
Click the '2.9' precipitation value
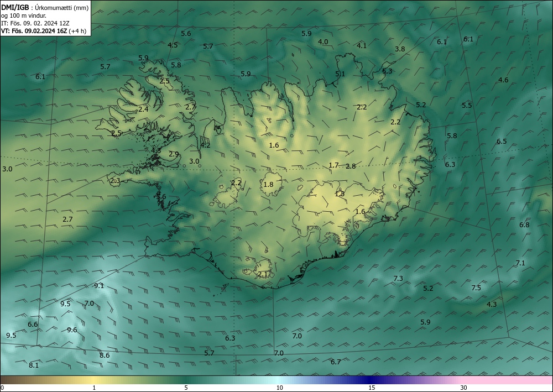[174, 154]
